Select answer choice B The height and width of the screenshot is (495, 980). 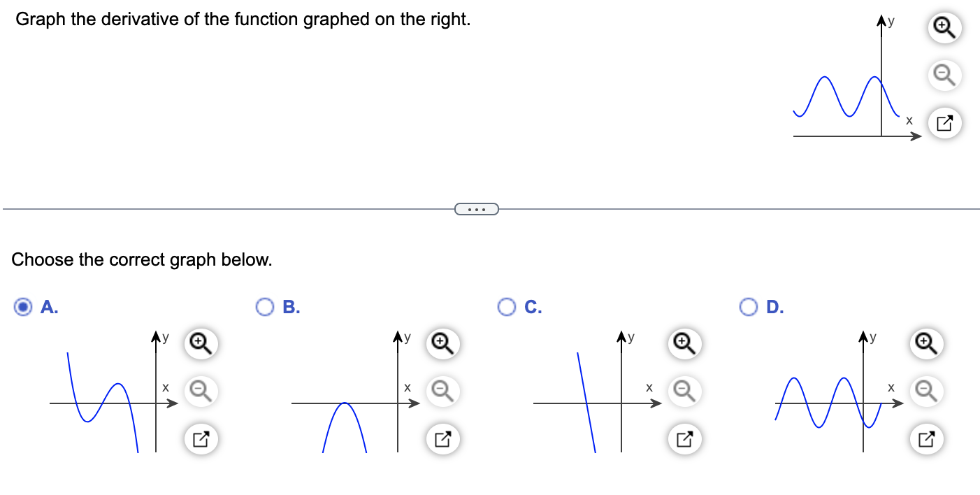[264, 306]
